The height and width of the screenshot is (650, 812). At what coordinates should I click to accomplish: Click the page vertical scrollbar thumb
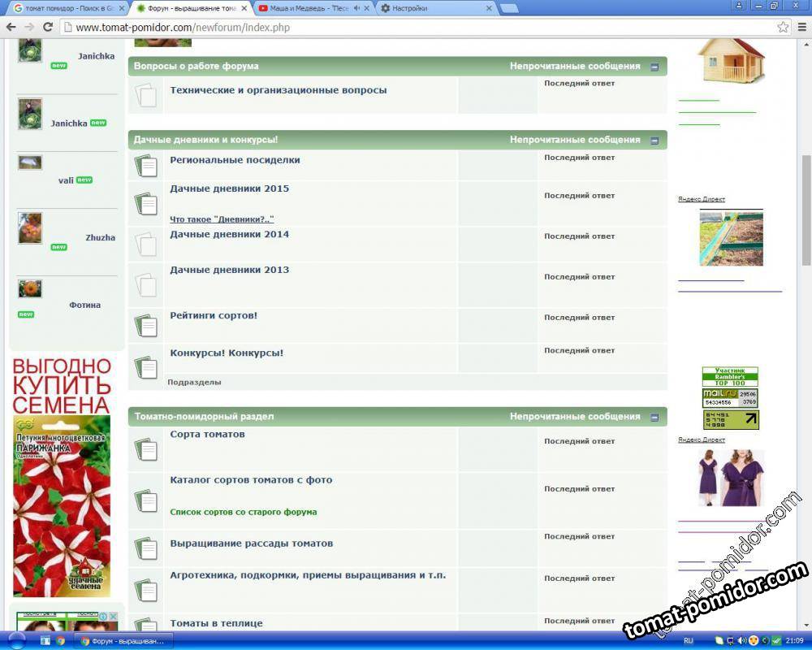pyautogui.click(x=806, y=210)
